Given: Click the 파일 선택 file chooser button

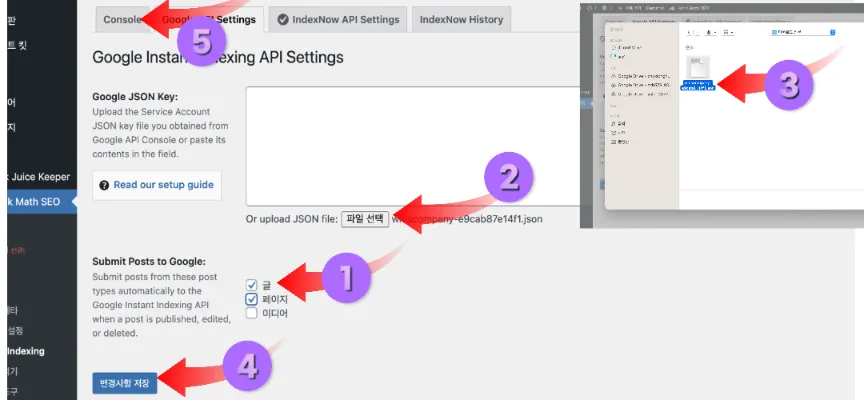Looking at the screenshot, I should pyautogui.click(x=365, y=219).
